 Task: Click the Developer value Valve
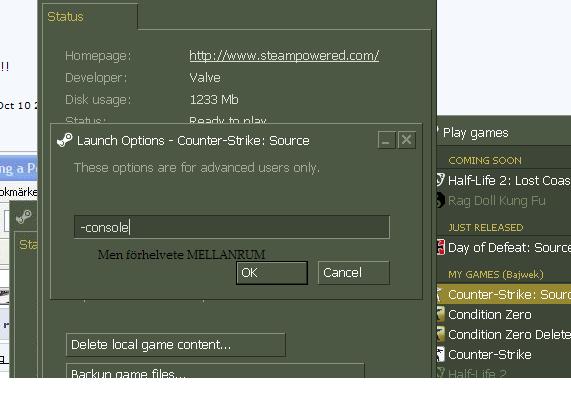[x=205, y=78]
